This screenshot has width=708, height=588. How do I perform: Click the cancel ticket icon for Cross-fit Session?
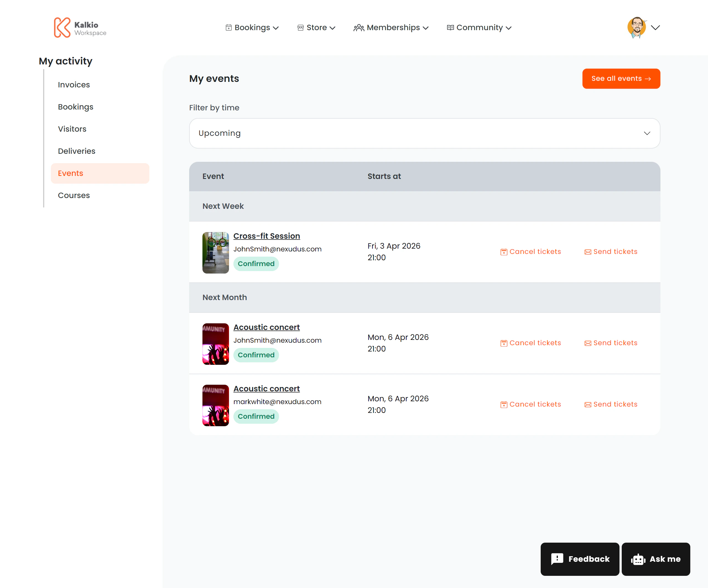pos(504,251)
